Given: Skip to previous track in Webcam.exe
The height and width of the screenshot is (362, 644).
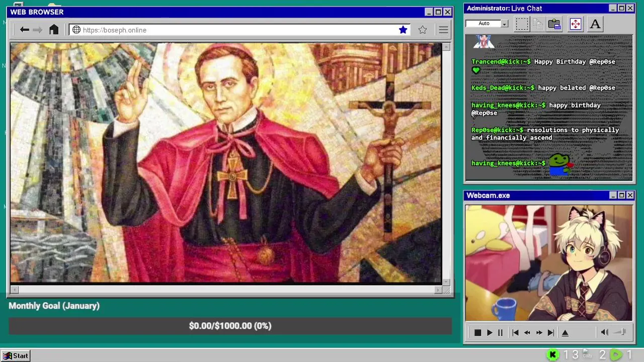Looking at the screenshot, I should coord(515,332).
